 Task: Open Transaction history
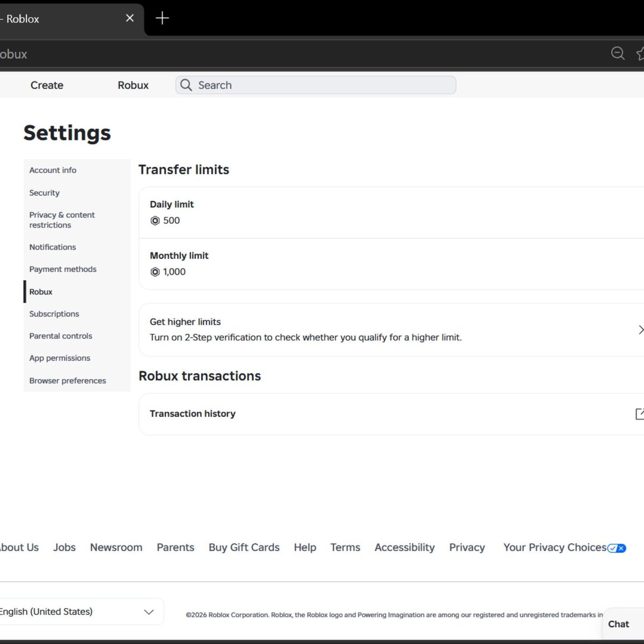[391, 414]
